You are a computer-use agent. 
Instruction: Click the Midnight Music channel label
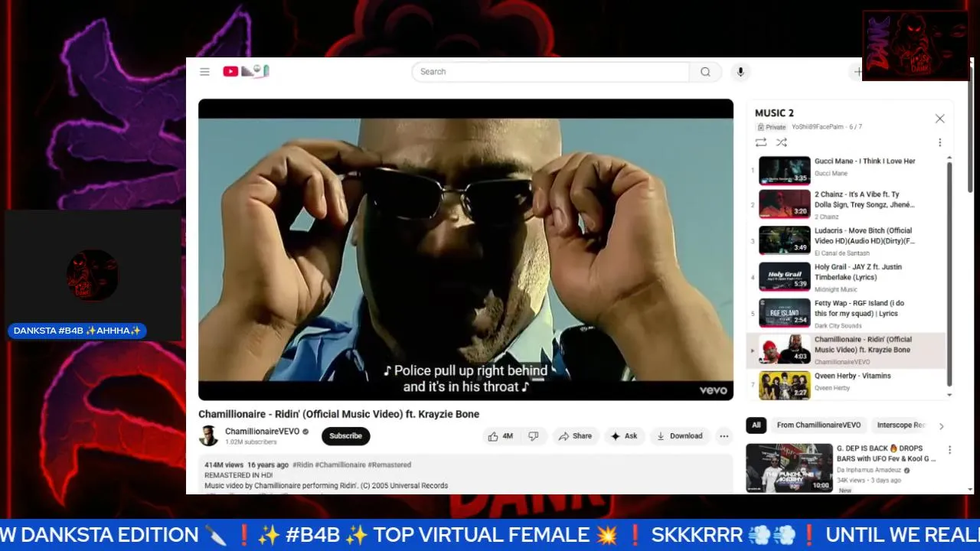coord(836,289)
